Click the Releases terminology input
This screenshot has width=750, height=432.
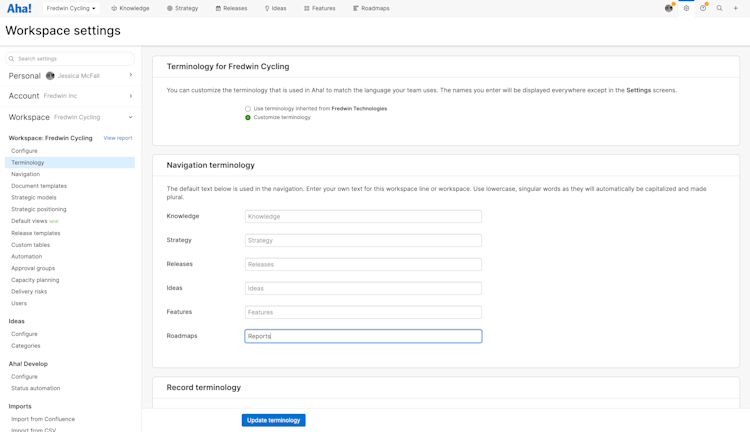click(x=363, y=264)
